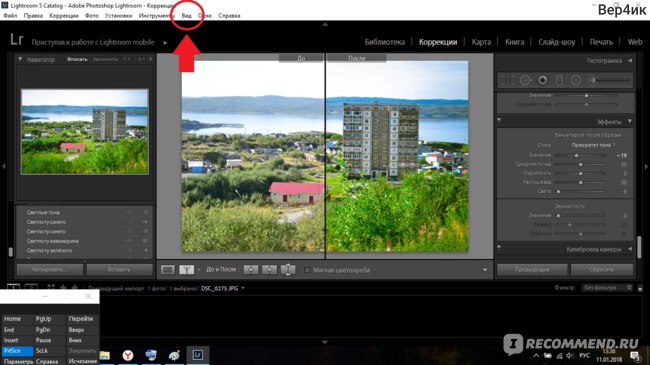Open the Вид menu

[187, 16]
